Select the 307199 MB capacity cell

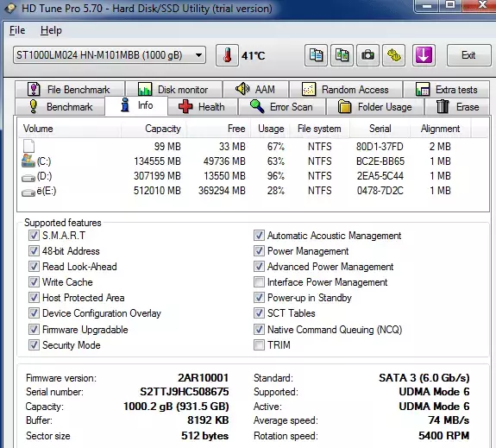point(157,176)
